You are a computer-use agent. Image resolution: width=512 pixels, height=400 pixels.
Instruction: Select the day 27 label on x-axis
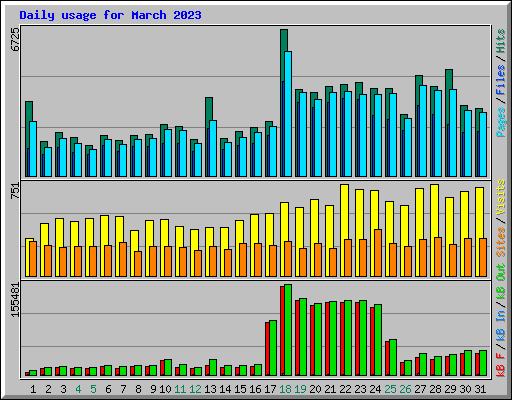click(420, 389)
